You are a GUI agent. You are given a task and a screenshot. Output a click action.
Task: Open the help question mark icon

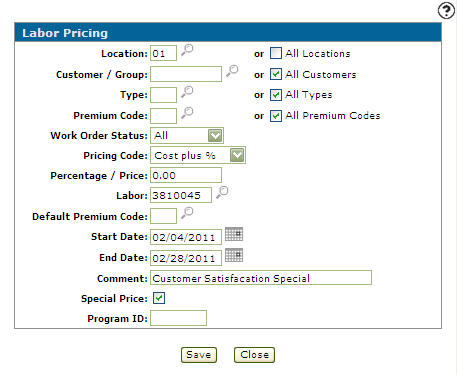pos(446,11)
